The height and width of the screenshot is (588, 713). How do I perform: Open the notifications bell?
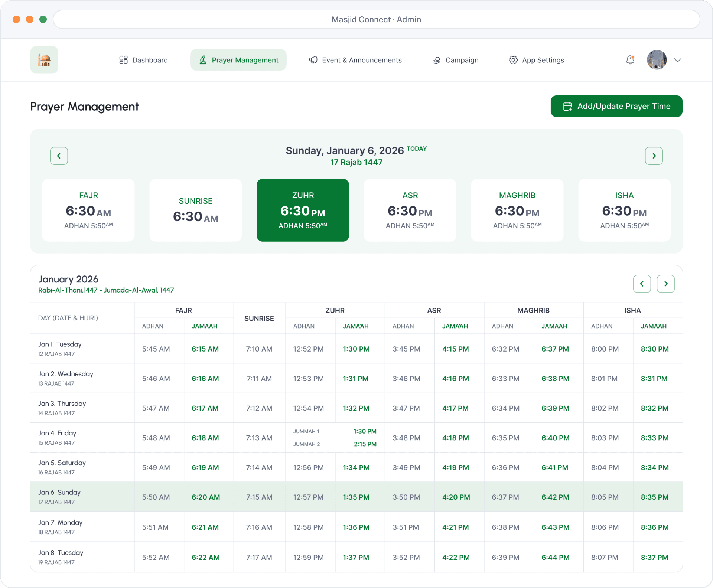pyautogui.click(x=630, y=60)
